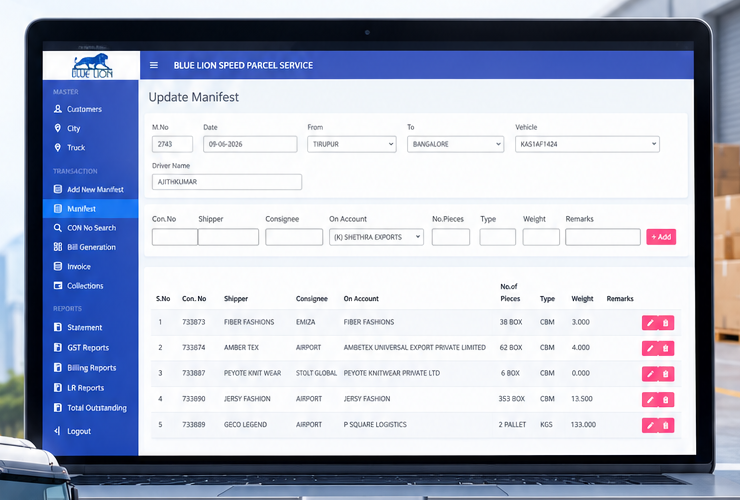Go to City master page

click(74, 128)
